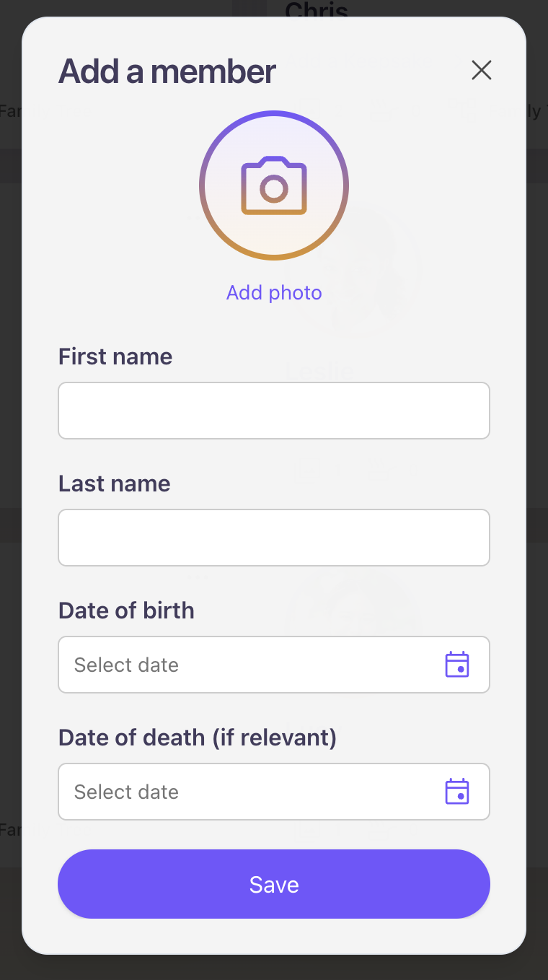Click the dark backdrop below the dialog

[274, 968]
